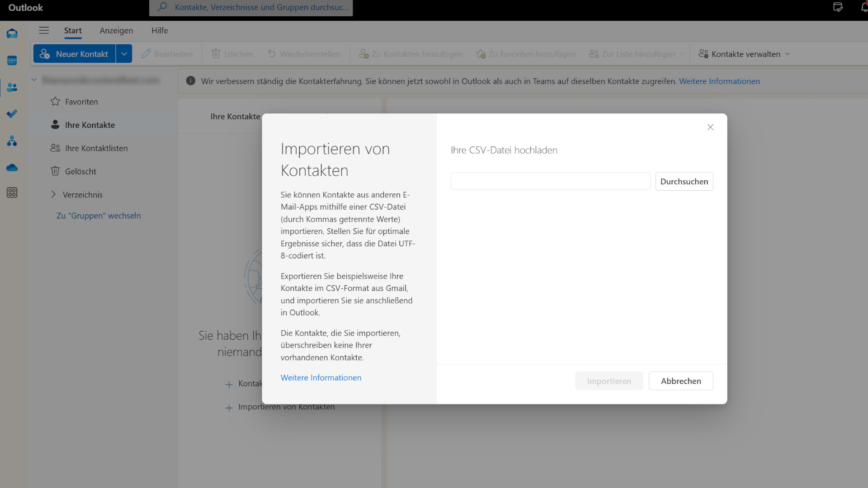Open Mail app in left rail
This screenshot has width=868, height=488.
12,33
